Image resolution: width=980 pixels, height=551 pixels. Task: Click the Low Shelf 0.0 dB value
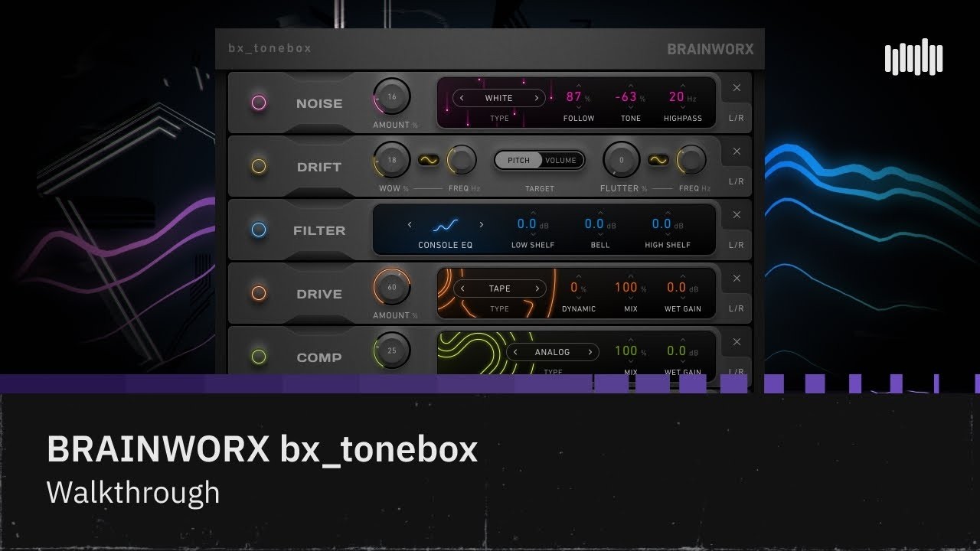(x=528, y=224)
